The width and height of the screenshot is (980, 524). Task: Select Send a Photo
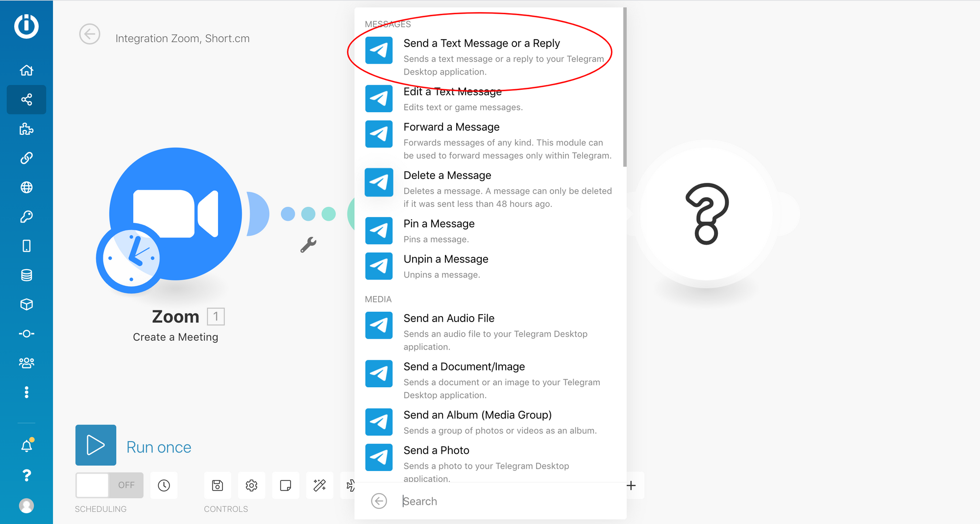(x=489, y=462)
